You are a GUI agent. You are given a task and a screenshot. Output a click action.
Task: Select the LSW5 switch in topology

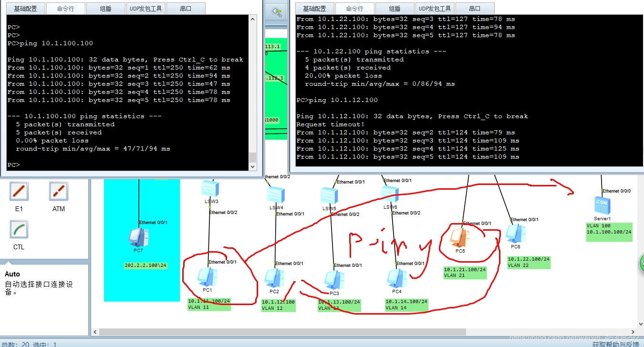pyautogui.click(x=329, y=196)
